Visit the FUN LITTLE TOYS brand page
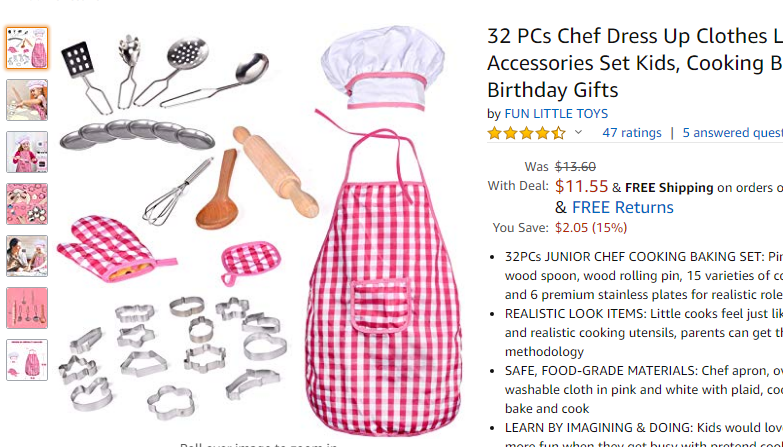 pyautogui.click(x=556, y=113)
